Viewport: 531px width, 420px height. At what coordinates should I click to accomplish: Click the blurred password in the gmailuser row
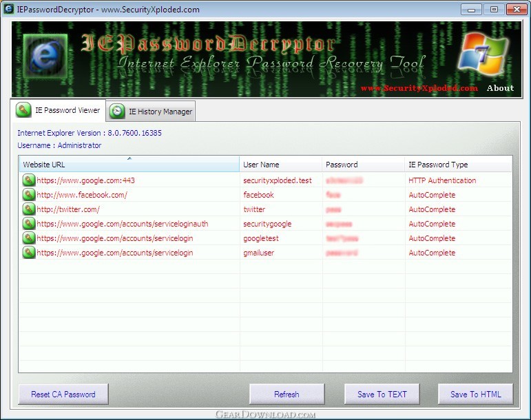(x=342, y=253)
